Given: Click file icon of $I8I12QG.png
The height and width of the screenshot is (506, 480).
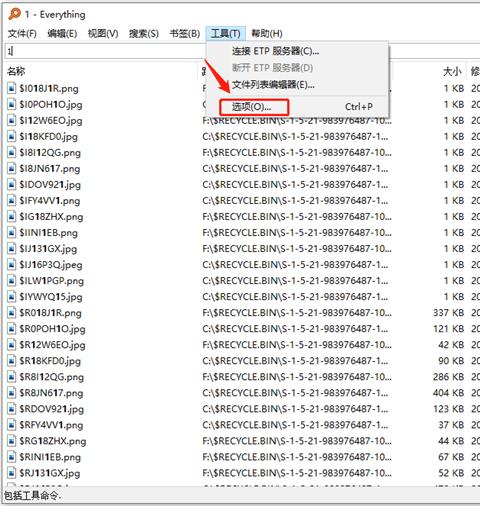Looking at the screenshot, I should (12, 152).
